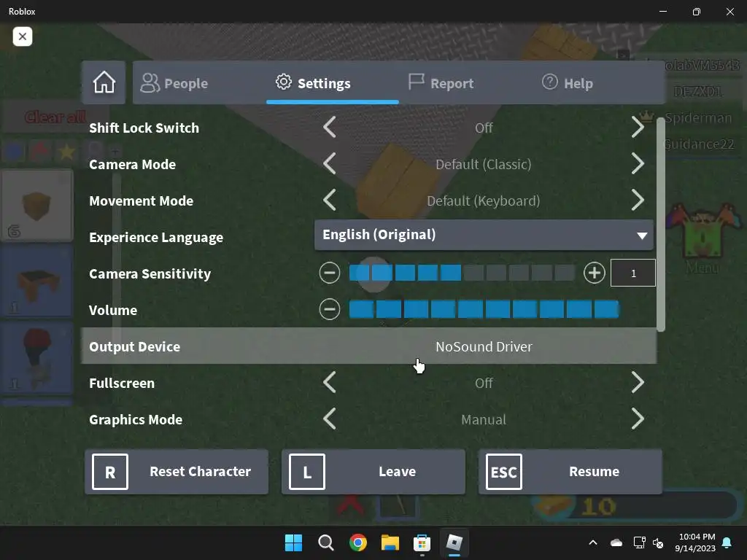
Task: Click the Camera Sensitivity slider bar
Action: pyautogui.click(x=462, y=273)
